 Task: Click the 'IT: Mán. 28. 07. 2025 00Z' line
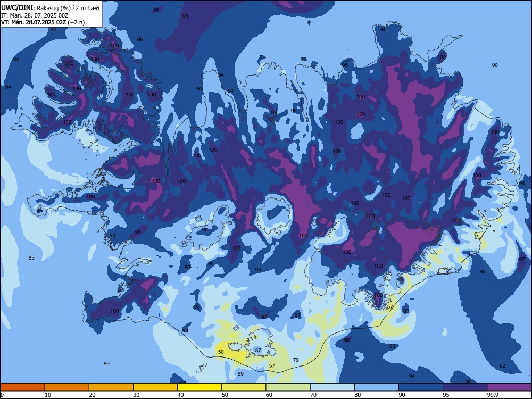(35, 15)
